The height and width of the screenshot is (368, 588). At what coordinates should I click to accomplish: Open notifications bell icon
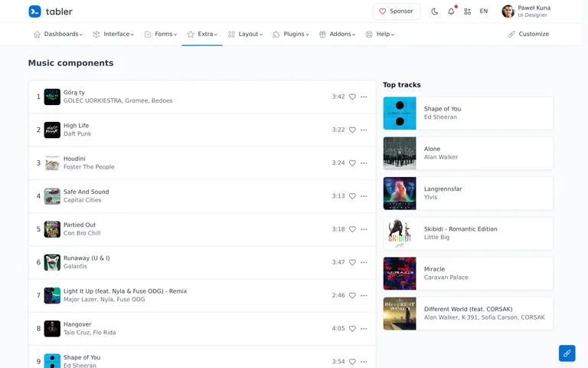click(x=451, y=11)
